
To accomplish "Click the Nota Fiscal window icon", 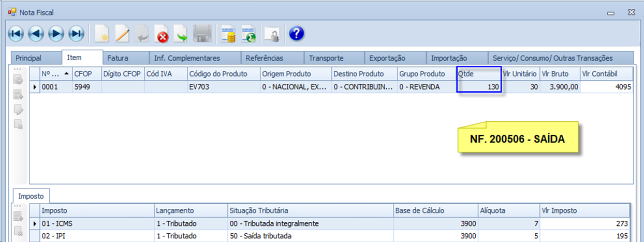I will coord(12,12).
